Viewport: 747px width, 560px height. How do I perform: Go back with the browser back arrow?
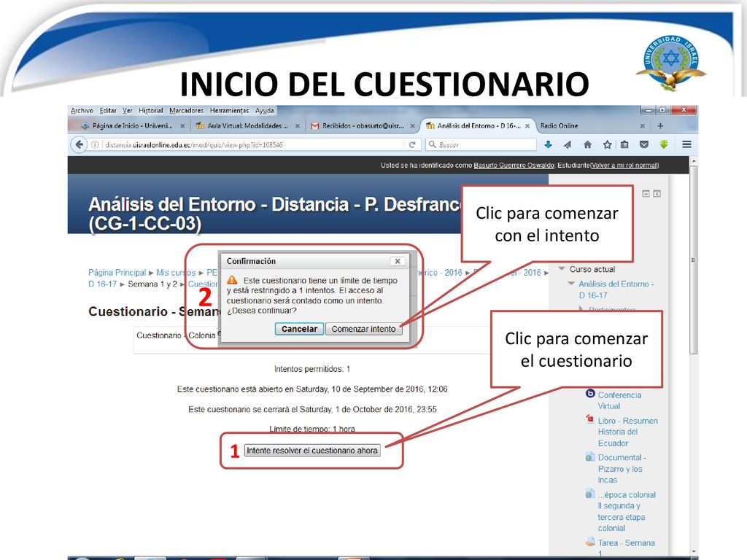pyautogui.click(x=79, y=144)
